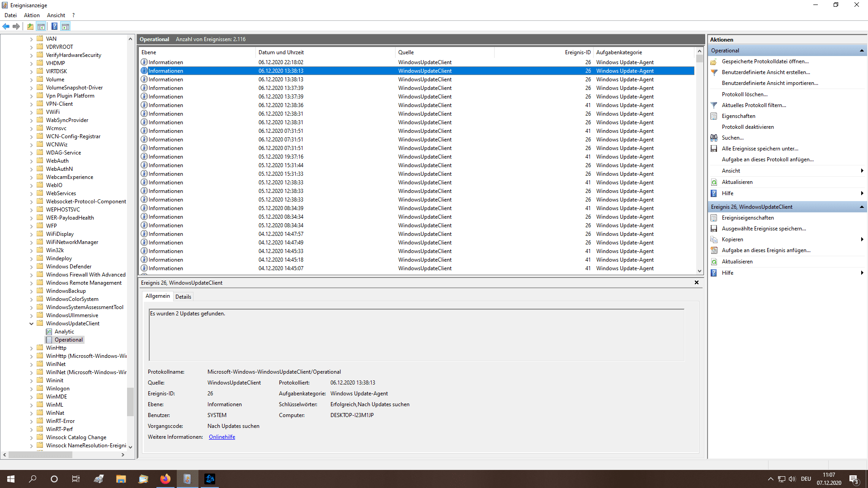Open the Ansicht menu in menu bar
The image size is (868, 488).
(x=56, y=15)
